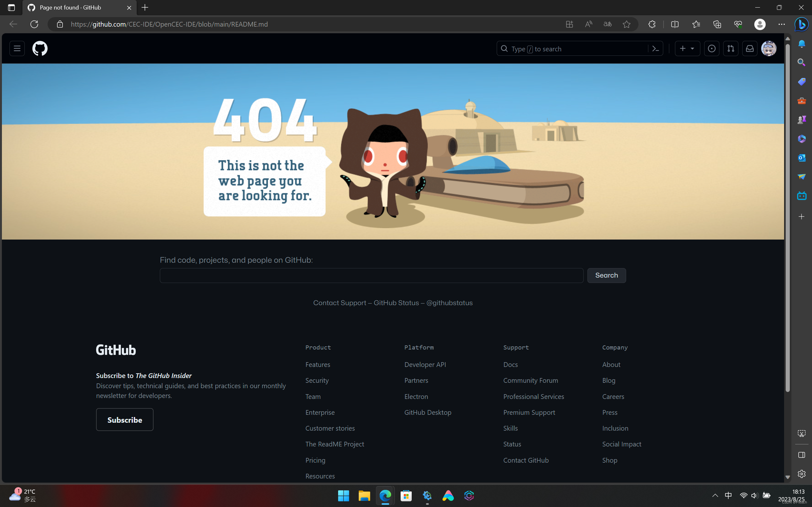Follow the Contact Support link
This screenshot has width=812, height=507.
(x=340, y=302)
